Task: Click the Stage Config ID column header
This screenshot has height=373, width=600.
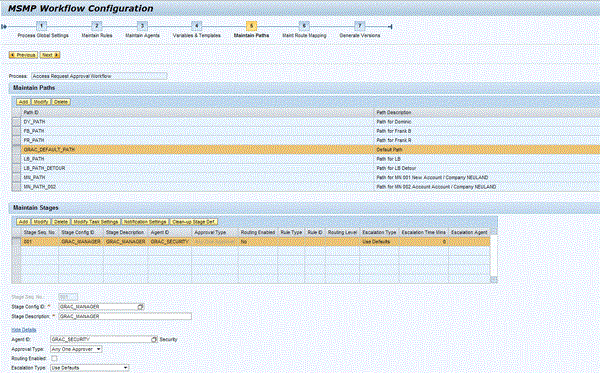Action: [81, 232]
